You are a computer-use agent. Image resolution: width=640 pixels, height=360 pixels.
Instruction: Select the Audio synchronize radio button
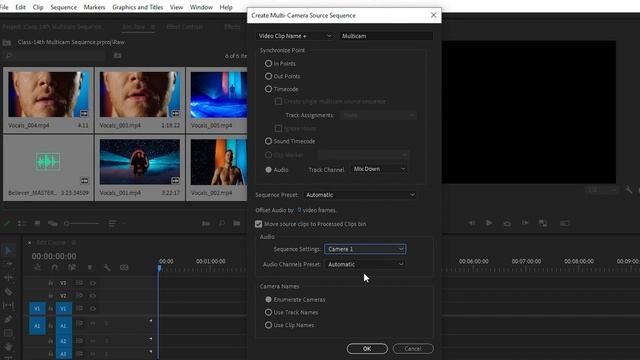click(268, 169)
